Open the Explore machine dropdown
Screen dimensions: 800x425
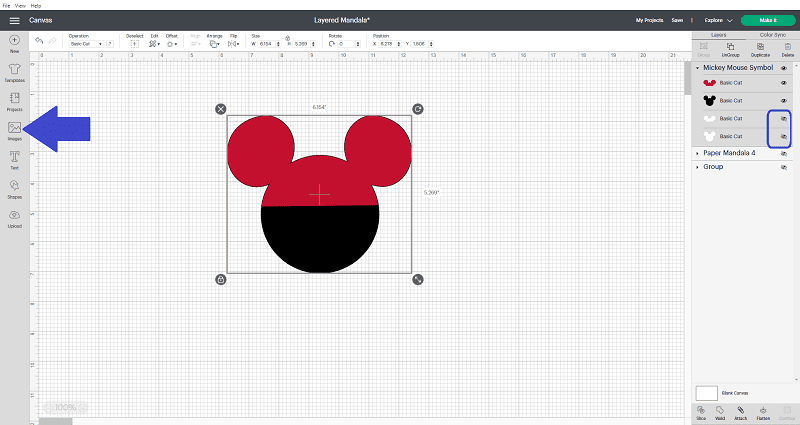point(718,20)
